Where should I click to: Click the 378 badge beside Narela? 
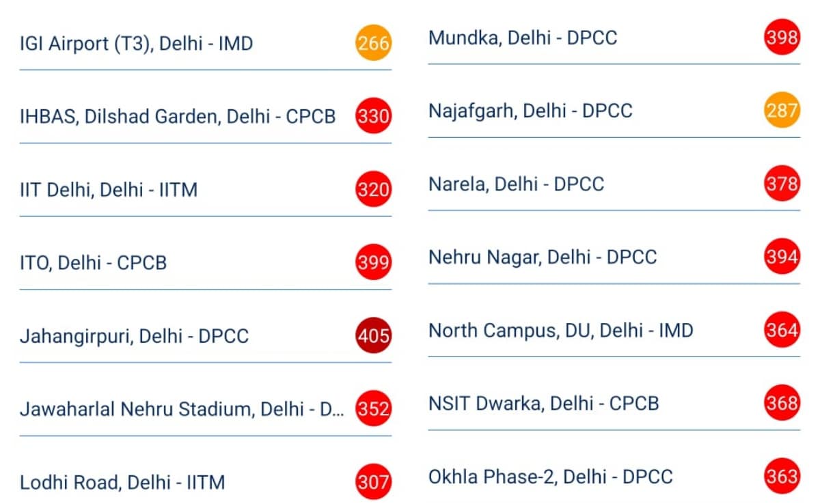point(782,184)
